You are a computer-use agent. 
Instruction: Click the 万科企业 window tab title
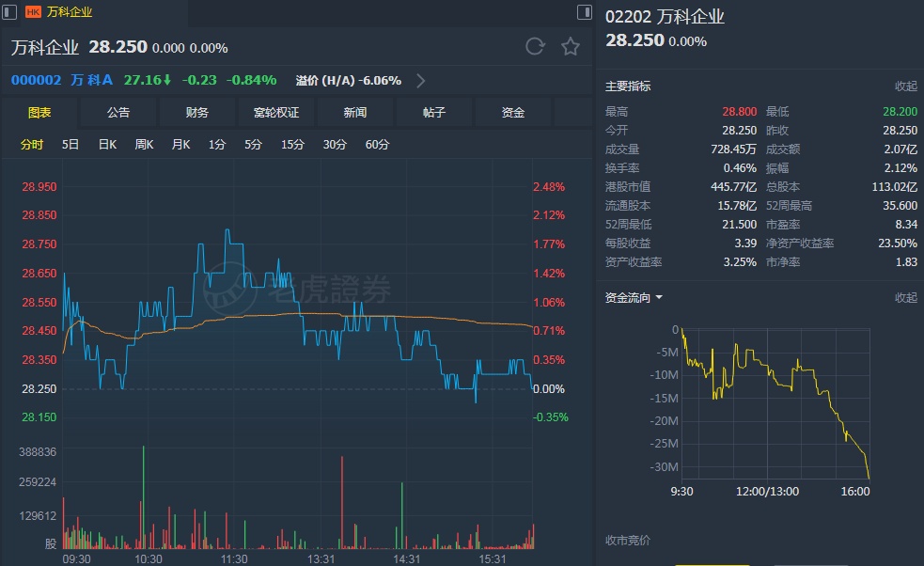pos(70,12)
